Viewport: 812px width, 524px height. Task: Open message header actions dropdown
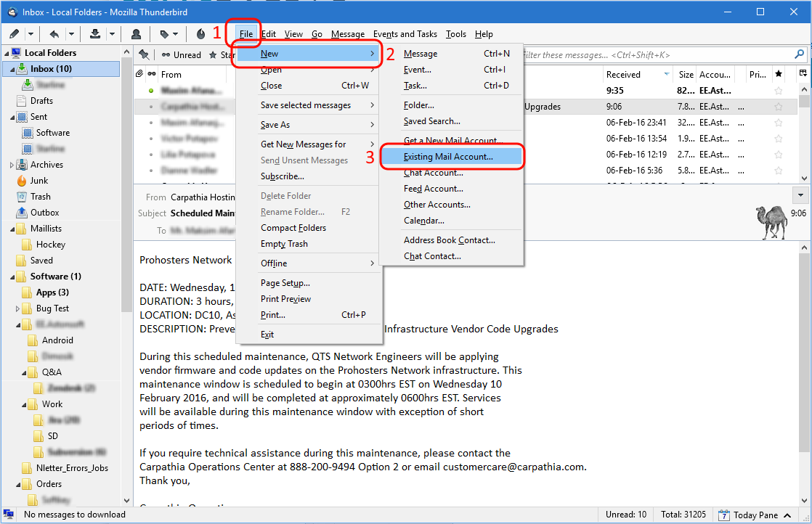pyautogui.click(x=800, y=195)
